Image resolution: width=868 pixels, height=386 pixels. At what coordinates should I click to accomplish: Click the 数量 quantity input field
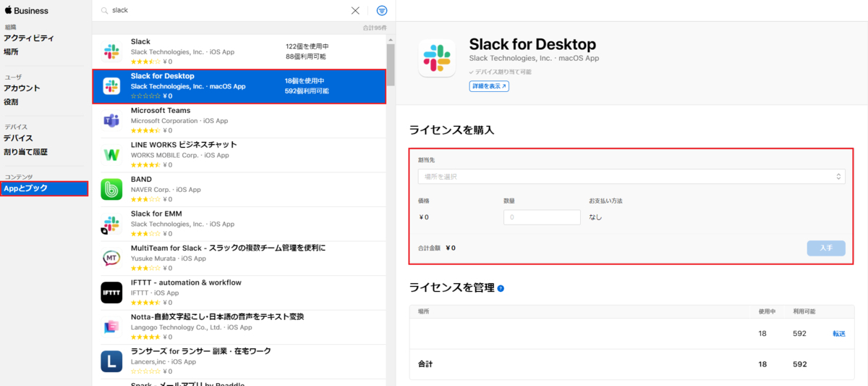click(542, 217)
